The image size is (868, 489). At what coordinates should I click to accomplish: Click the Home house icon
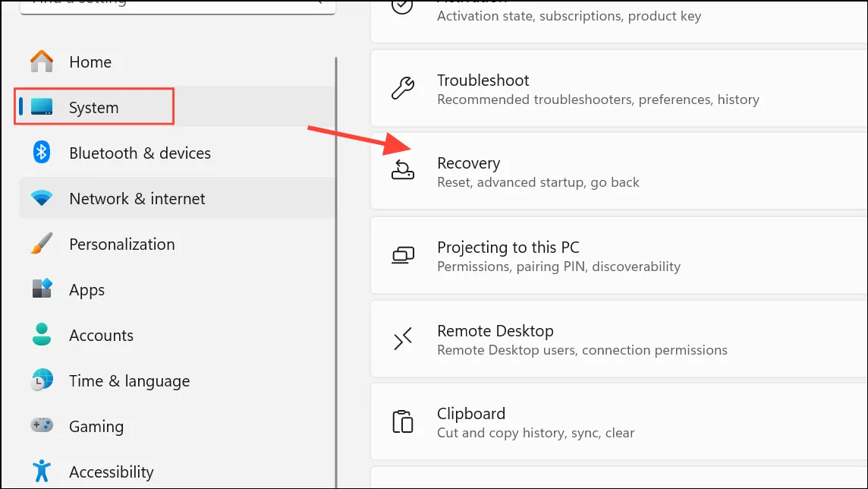42,61
